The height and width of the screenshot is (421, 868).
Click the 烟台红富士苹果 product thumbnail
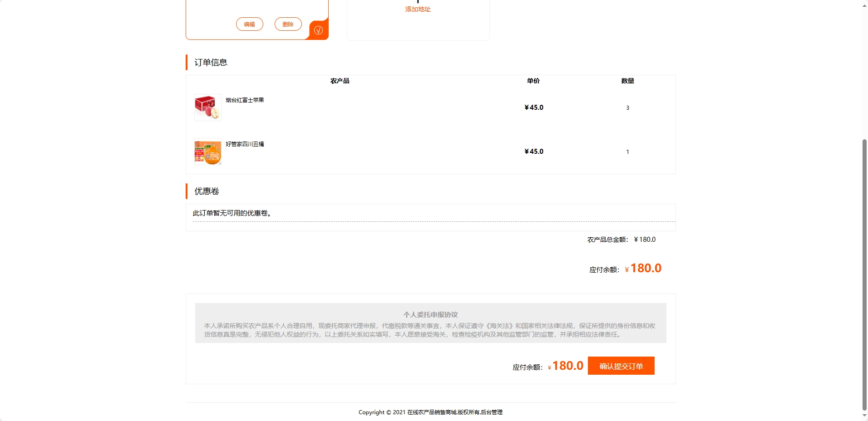click(x=207, y=108)
